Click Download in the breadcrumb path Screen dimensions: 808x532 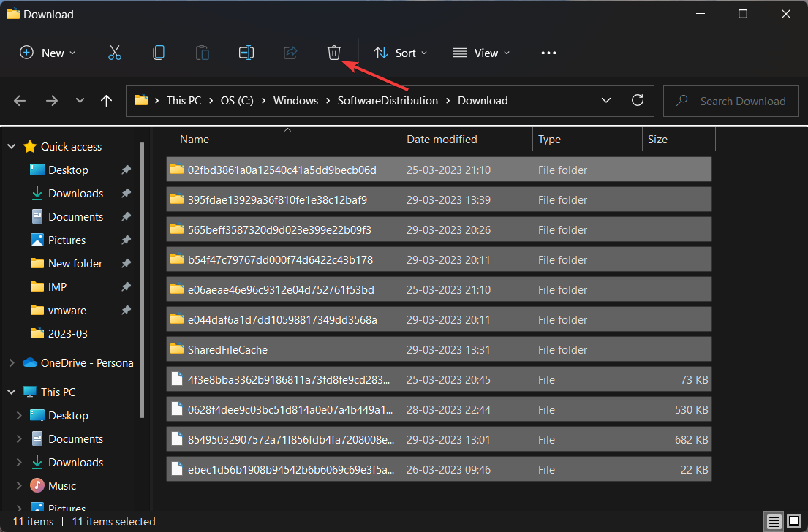pos(483,100)
